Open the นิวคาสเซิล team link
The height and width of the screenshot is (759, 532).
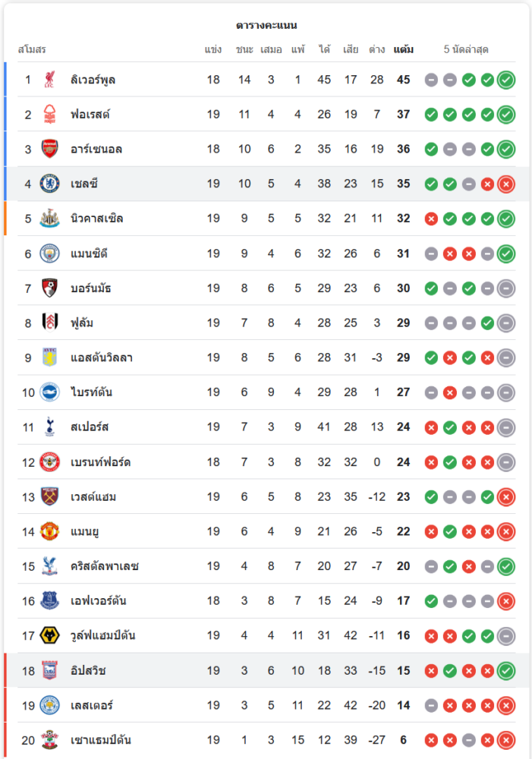[x=96, y=219]
